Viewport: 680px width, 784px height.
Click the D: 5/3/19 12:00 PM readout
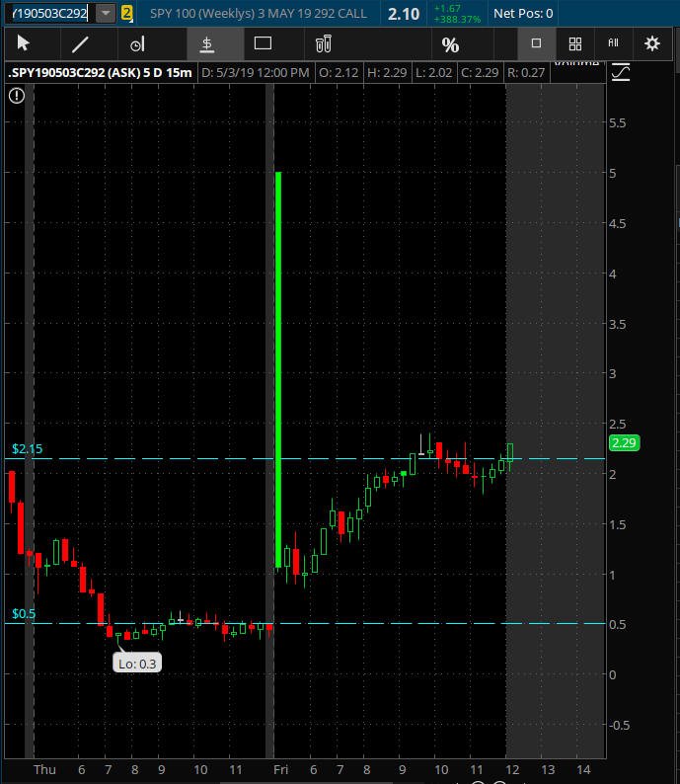(256, 73)
